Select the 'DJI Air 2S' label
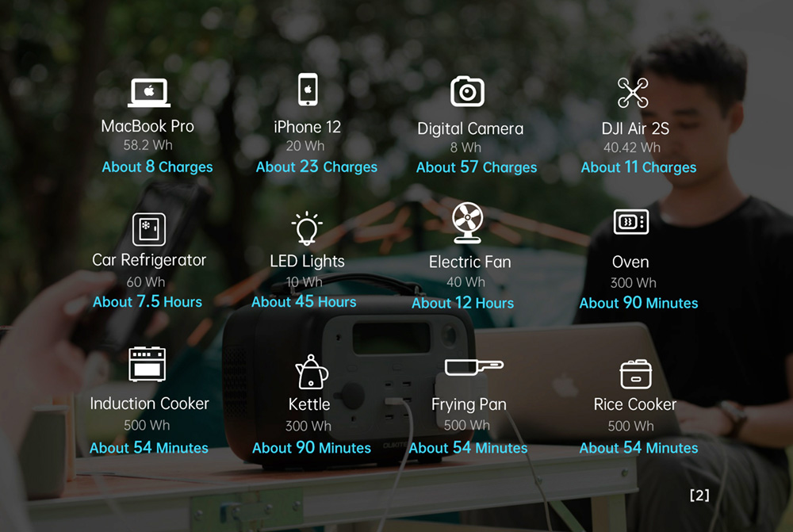This screenshot has height=532, width=793. [x=635, y=128]
